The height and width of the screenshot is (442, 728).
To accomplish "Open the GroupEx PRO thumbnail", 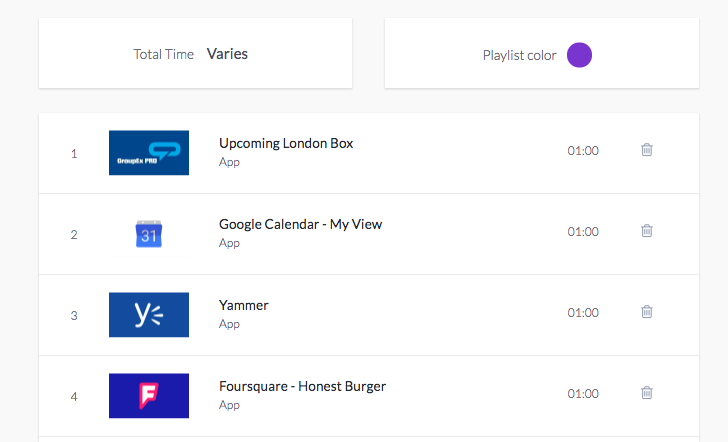I will [x=149, y=153].
